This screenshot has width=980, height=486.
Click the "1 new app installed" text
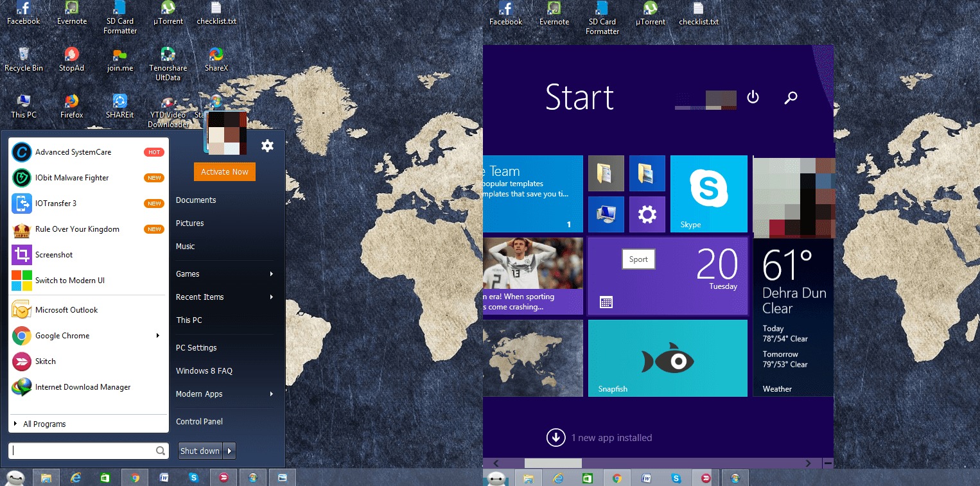coord(611,438)
